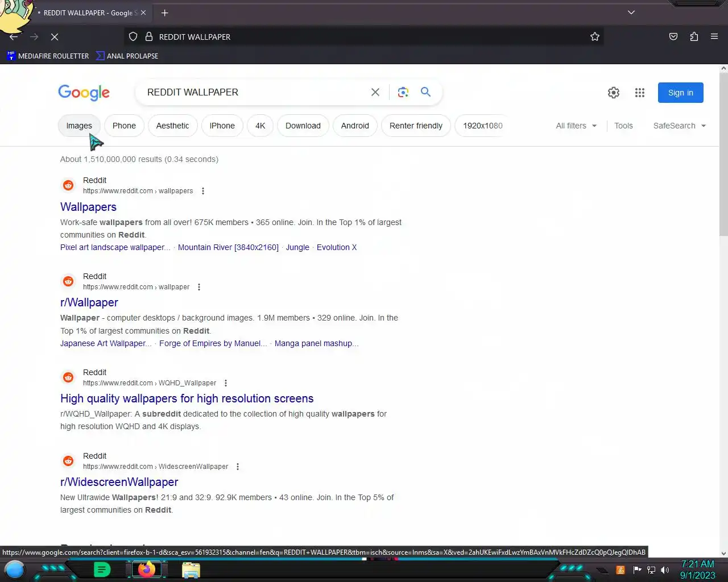Open Manga panel mashup sitelink
The image size is (728, 582).
point(316,343)
